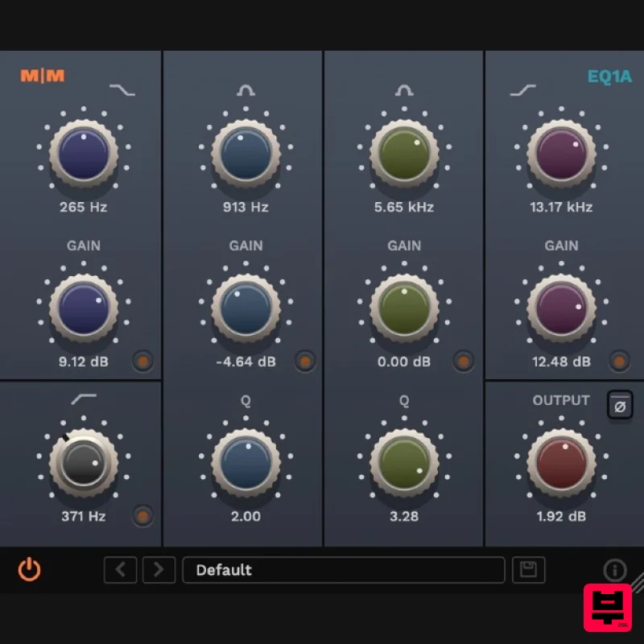Viewport: 644px width, 644px height.
Task: Toggle the orange LED beside the -4.64 dB gain
Action: pos(305,362)
